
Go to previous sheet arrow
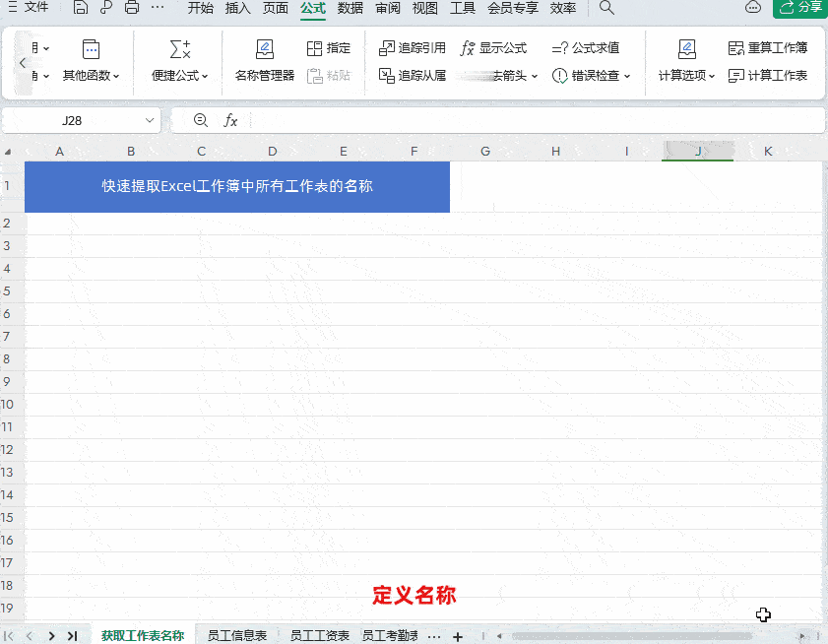(x=30, y=636)
